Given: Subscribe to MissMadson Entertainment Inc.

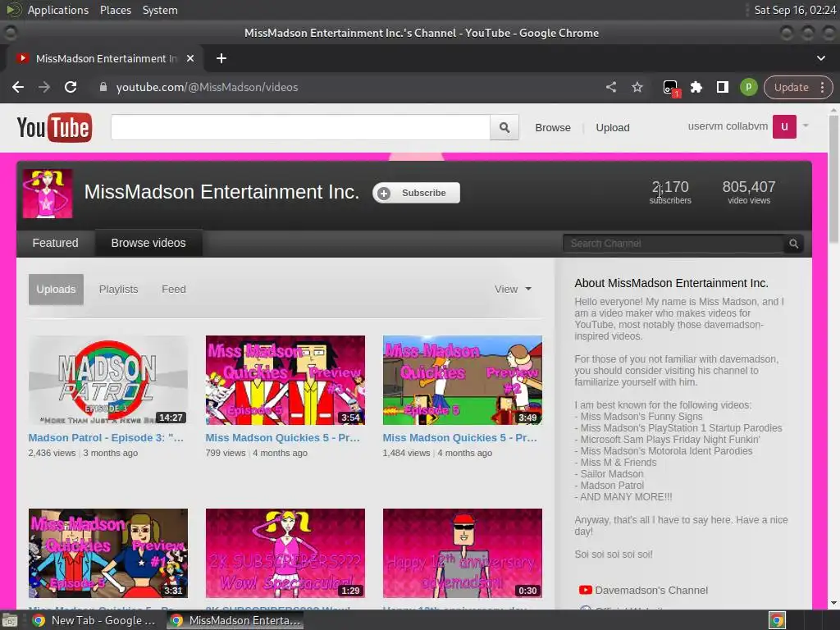Looking at the screenshot, I should coord(416,193).
